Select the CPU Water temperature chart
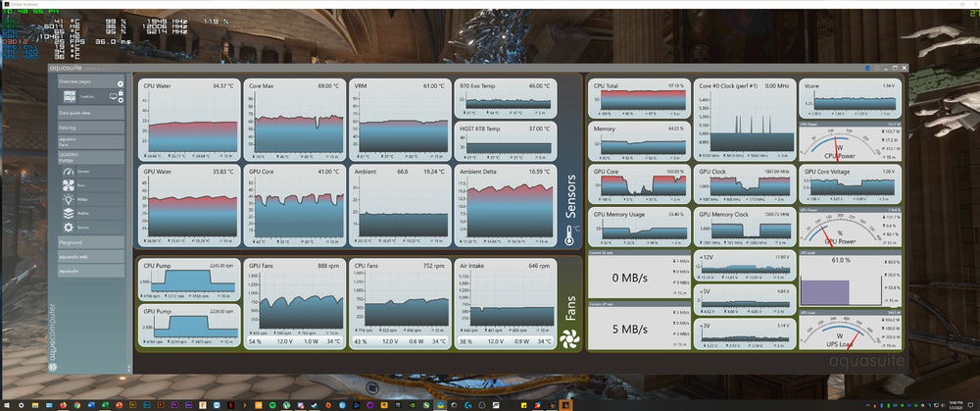 [189, 120]
